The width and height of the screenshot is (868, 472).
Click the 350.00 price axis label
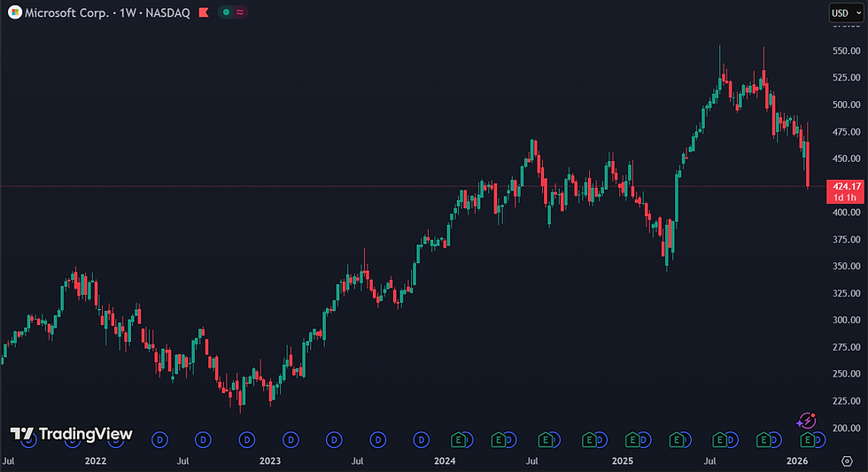[x=847, y=267]
